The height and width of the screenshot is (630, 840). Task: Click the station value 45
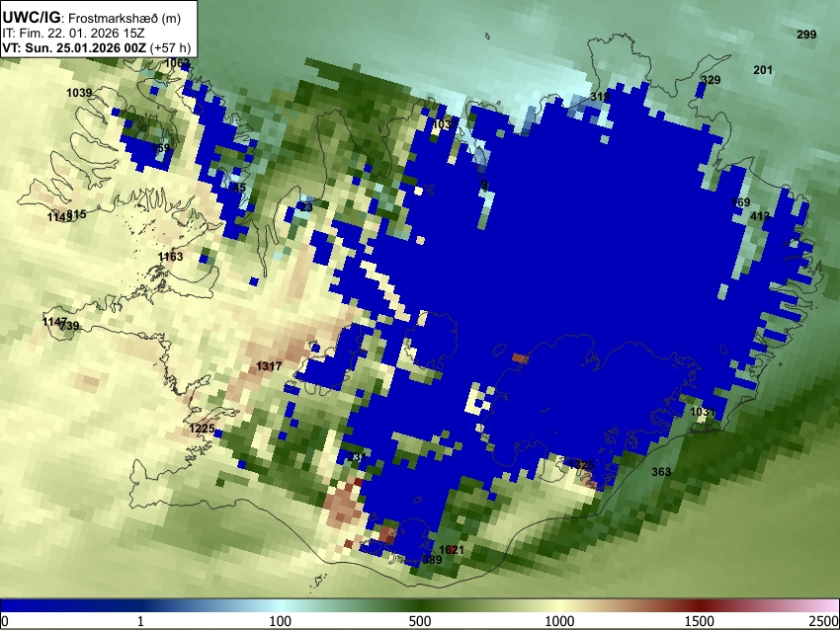(x=239, y=188)
